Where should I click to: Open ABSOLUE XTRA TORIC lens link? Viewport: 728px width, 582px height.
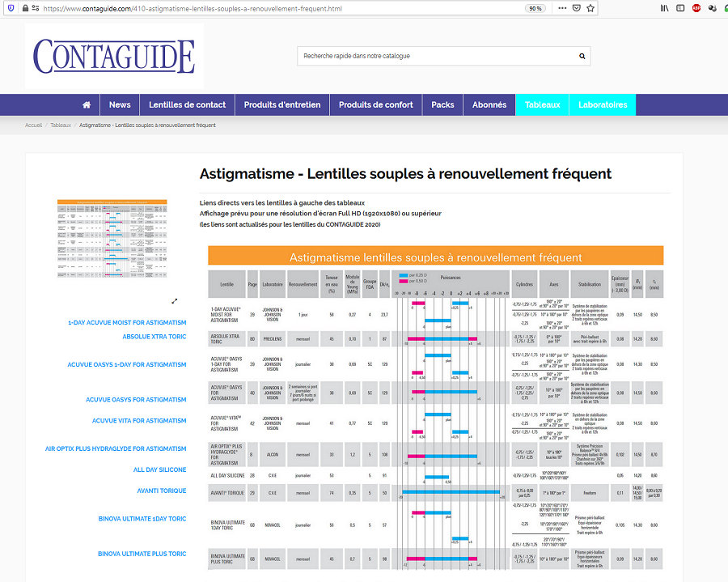pyautogui.click(x=154, y=336)
